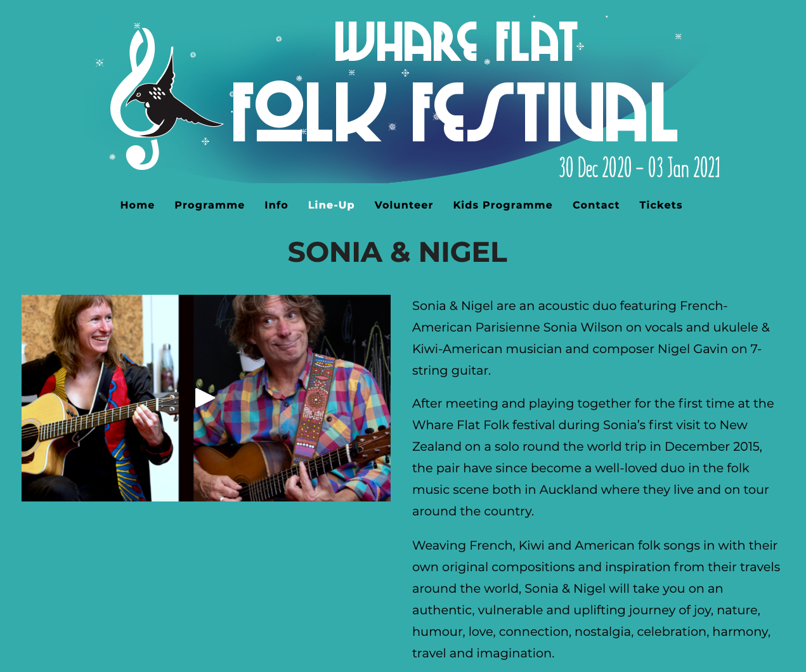Click the paragraph starting After meeting
The width and height of the screenshot is (806, 672).
tap(593, 457)
